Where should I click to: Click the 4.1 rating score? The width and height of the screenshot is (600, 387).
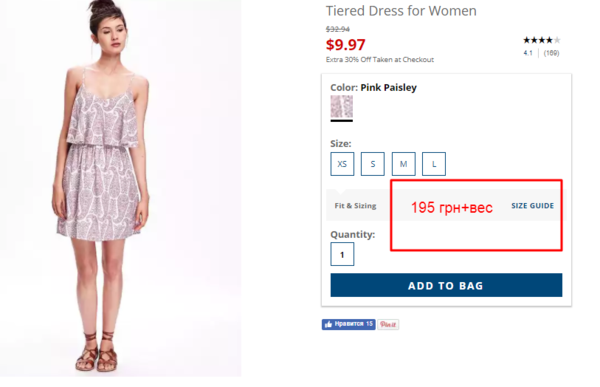point(528,53)
